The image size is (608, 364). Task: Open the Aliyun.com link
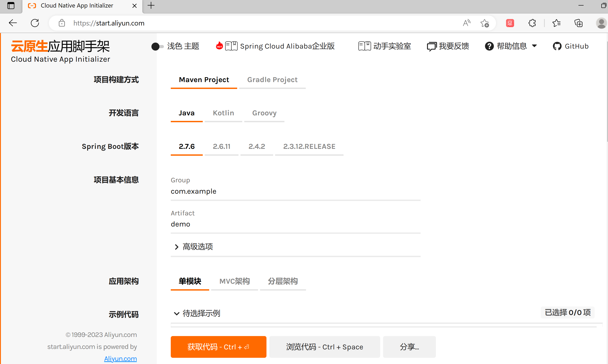click(120, 358)
